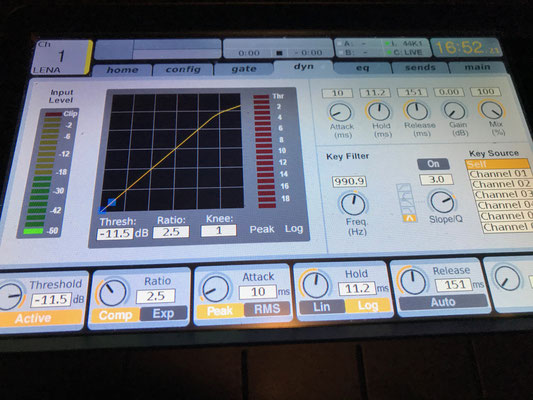Click the Ratio 2.5 field under graph
This screenshot has height=400, width=533.
pyautogui.click(x=171, y=232)
